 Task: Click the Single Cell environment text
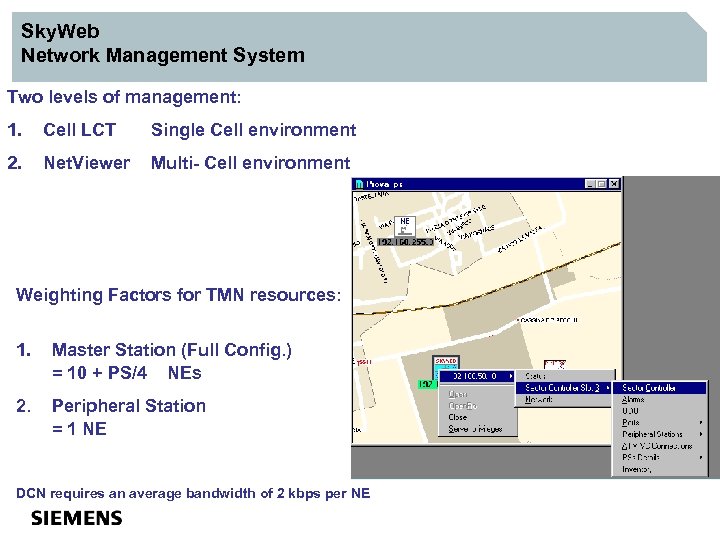tap(253, 130)
